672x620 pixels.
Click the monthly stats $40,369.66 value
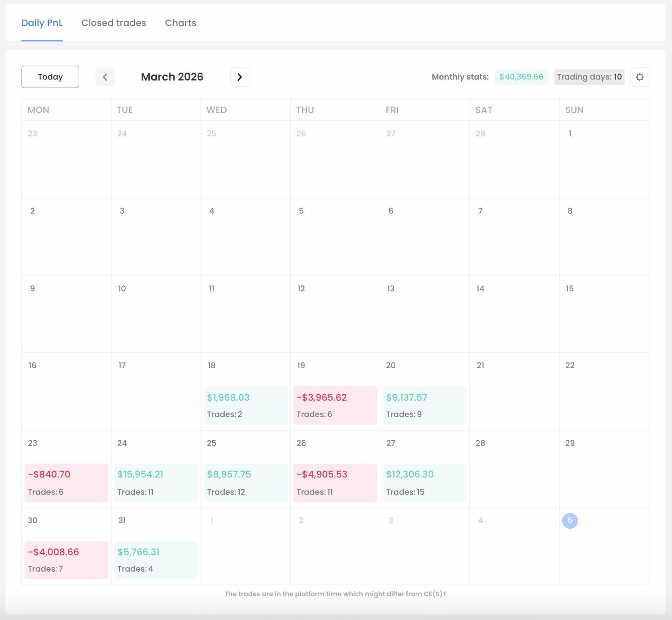521,77
